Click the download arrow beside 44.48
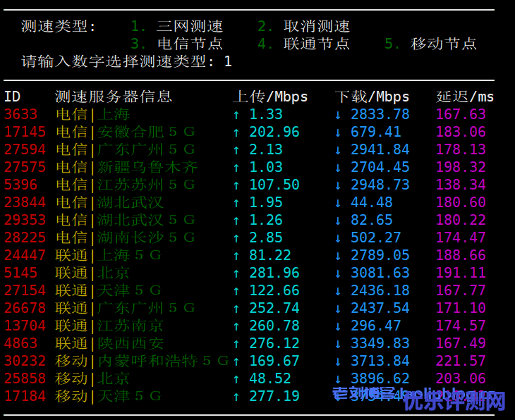Viewport: 515px width, 420px height. (338, 202)
